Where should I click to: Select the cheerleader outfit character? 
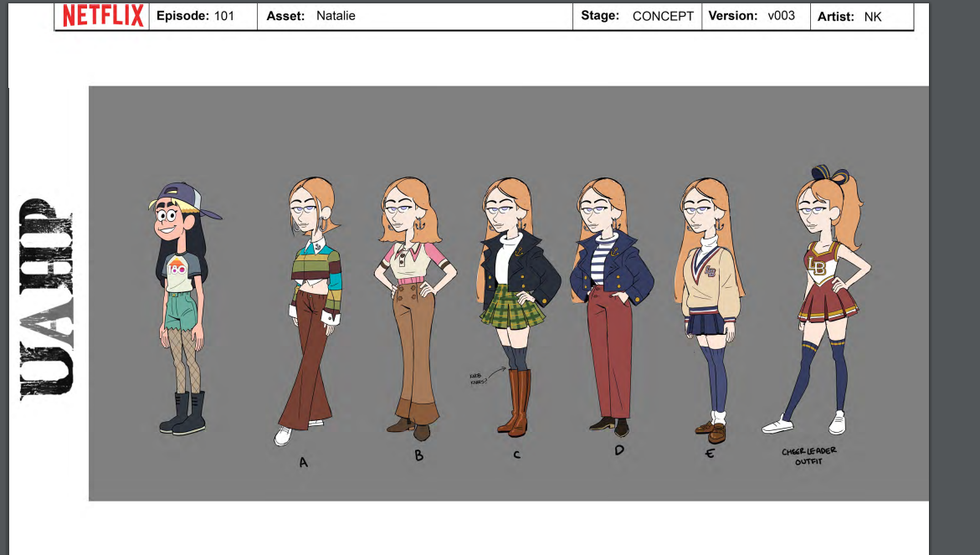point(816,300)
